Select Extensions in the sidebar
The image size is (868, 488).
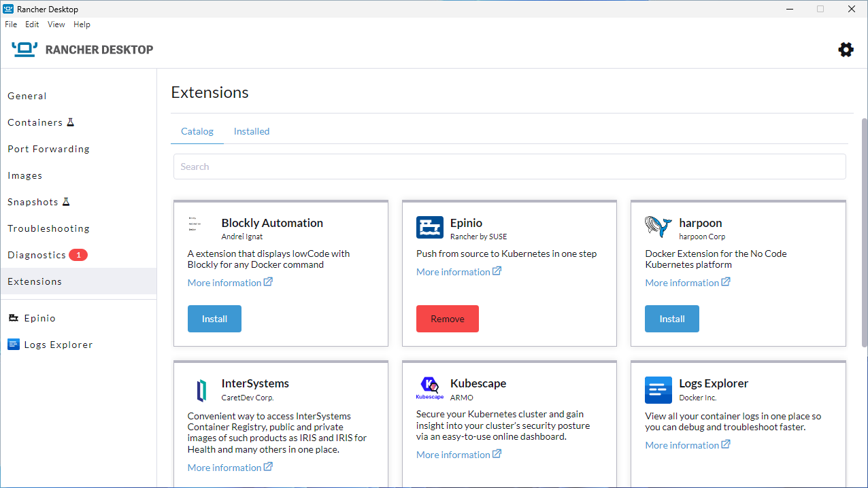[x=78, y=281]
